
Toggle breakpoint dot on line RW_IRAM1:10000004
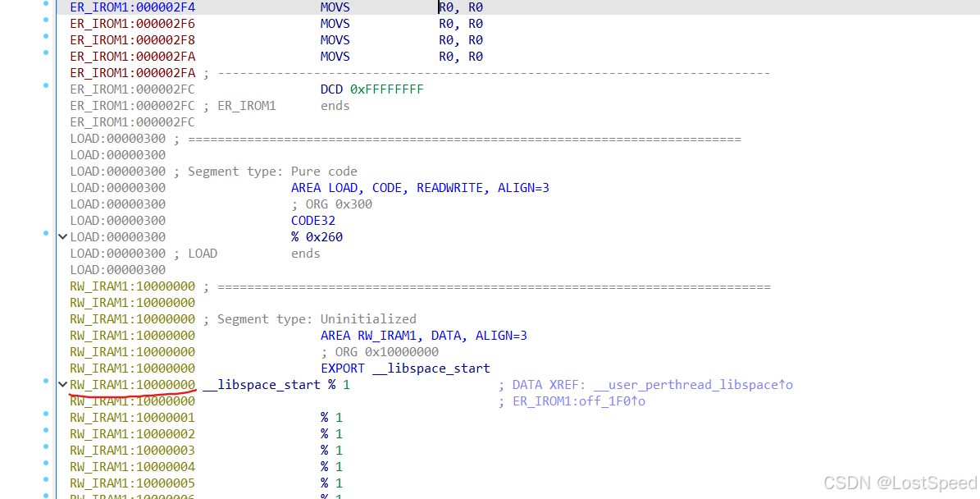tap(46, 463)
